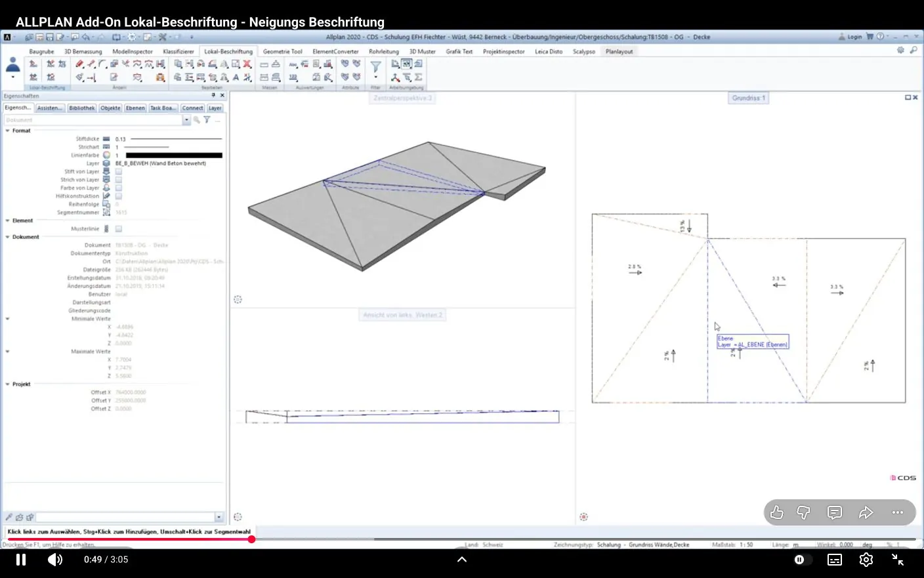Click the share arrow button
Image resolution: width=924 pixels, height=578 pixels.
(x=866, y=512)
